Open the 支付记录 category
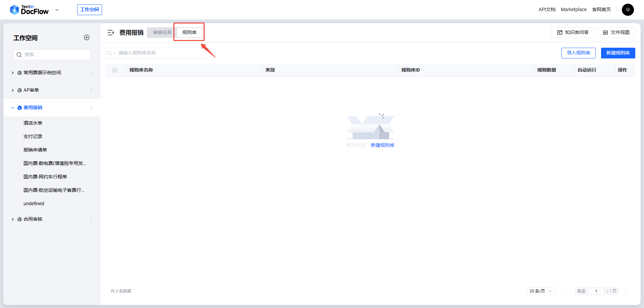This screenshot has width=644, height=308. tap(33, 136)
